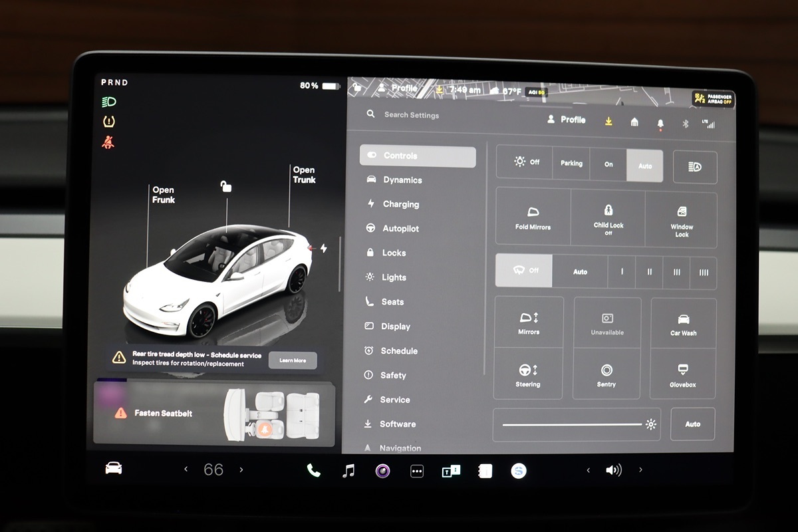Set exterior lights to Off
The image size is (798, 532).
point(525,162)
